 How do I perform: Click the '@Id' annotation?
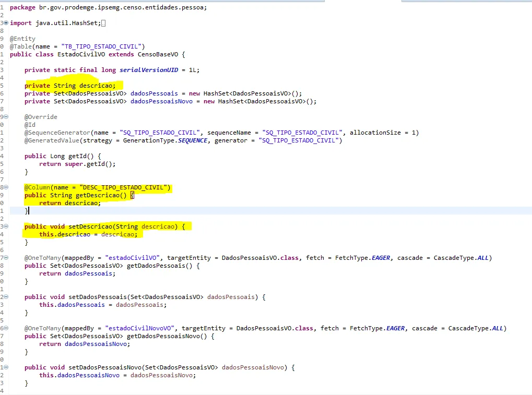click(30, 125)
